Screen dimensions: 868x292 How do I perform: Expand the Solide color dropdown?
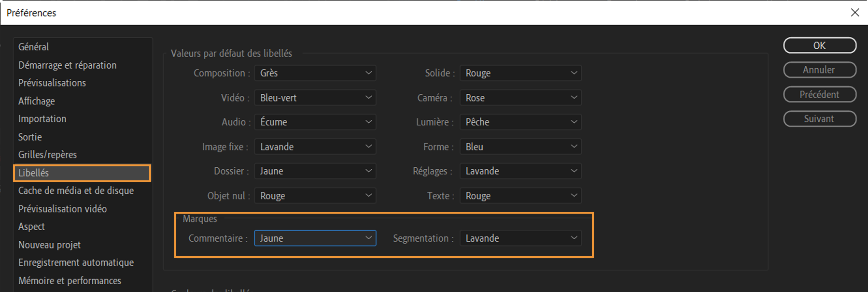[x=520, y=73]
